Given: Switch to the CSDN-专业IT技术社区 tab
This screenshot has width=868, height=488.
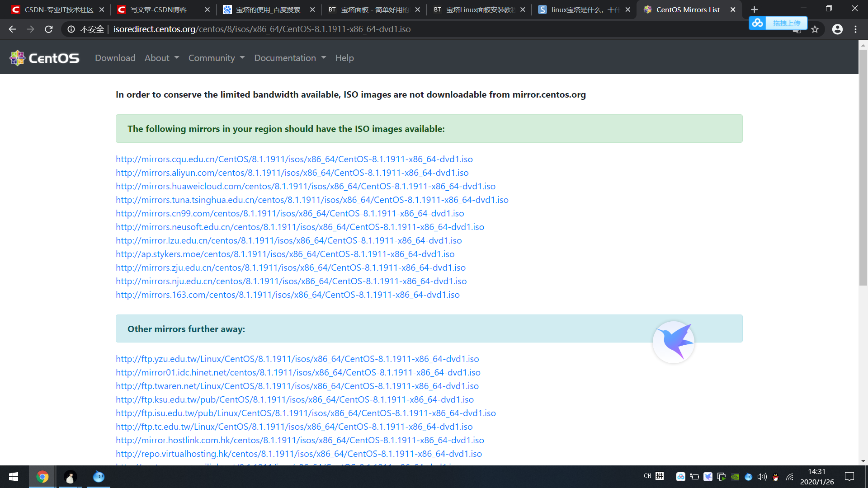Looking at the screenshot, I should point(53,9).
